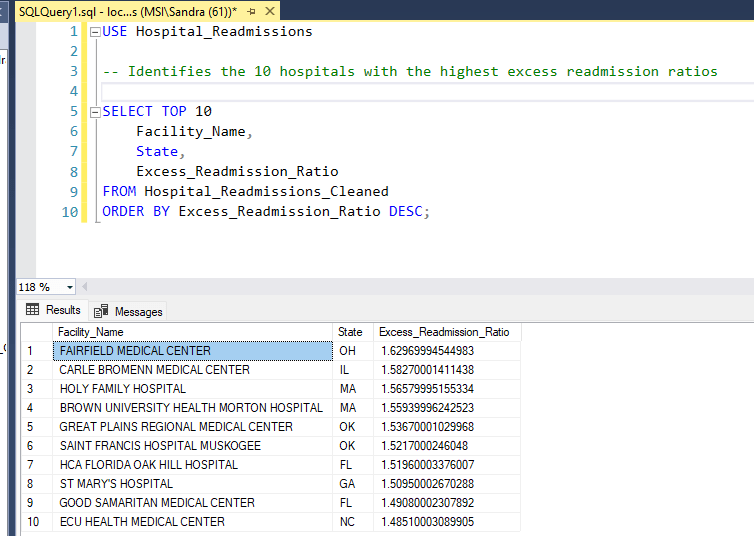This screenshot has width=754, height=536.
Task: Select the Excess_Readmission_Ratio column header
Action: click(447, 332)
